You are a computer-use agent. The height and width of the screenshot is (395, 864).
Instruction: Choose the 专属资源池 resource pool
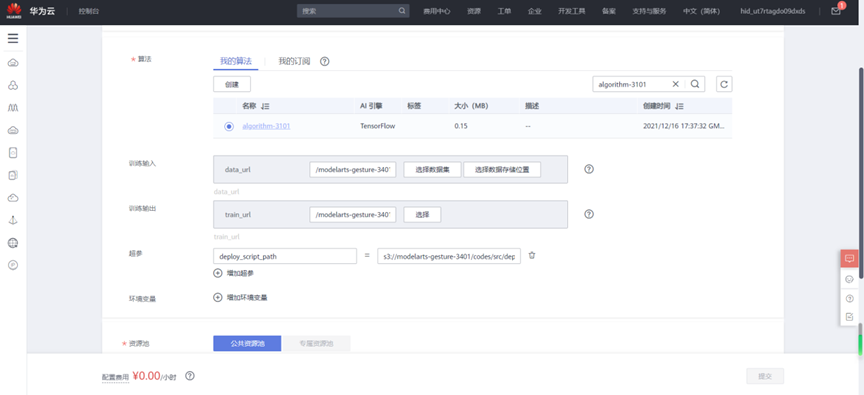pos(317,343)
